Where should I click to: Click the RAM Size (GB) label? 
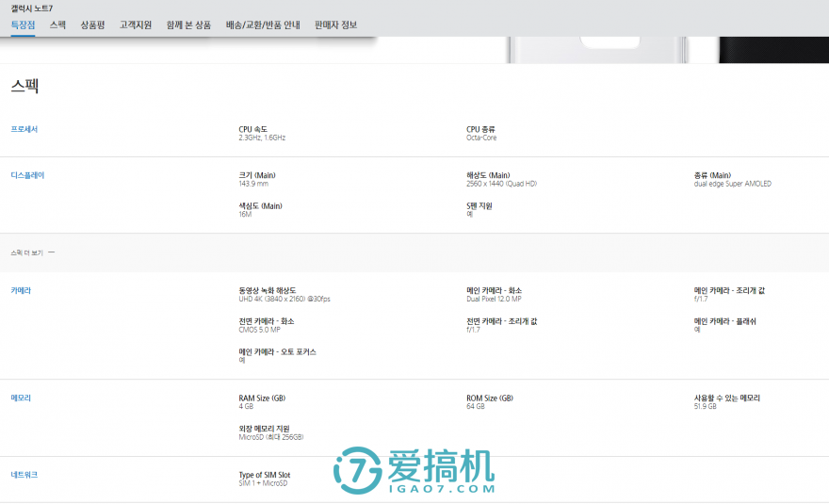[x=262, y=398]
